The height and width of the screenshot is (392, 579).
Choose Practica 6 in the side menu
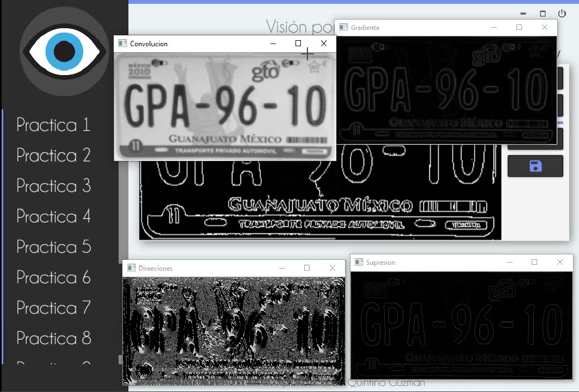click(53, 277)
